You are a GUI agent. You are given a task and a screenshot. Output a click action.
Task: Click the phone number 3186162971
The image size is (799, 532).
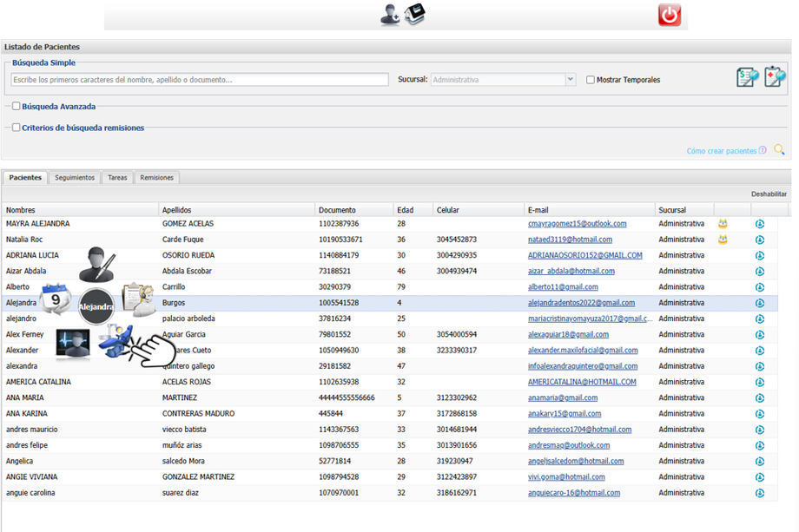[457, 493]
